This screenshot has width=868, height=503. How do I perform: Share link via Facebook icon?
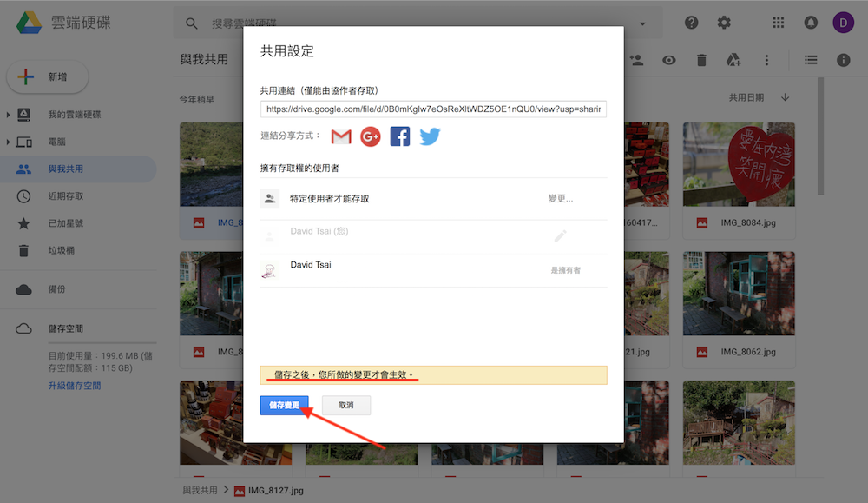(x=399, y=136)
